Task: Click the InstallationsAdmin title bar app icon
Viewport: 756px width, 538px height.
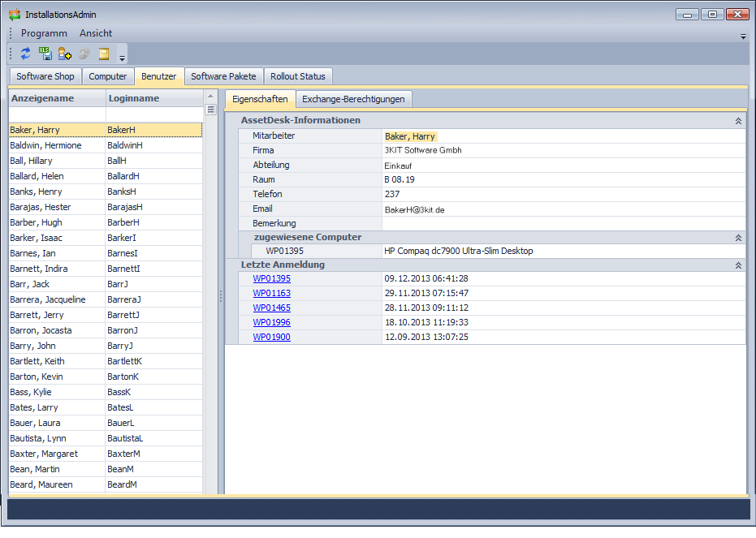Action: (x=15, y=15)
